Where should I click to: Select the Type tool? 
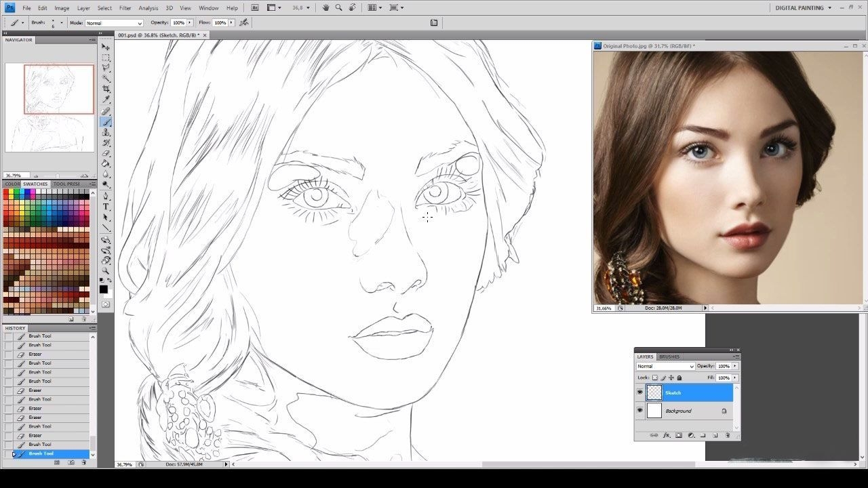[x=106, y=207]
